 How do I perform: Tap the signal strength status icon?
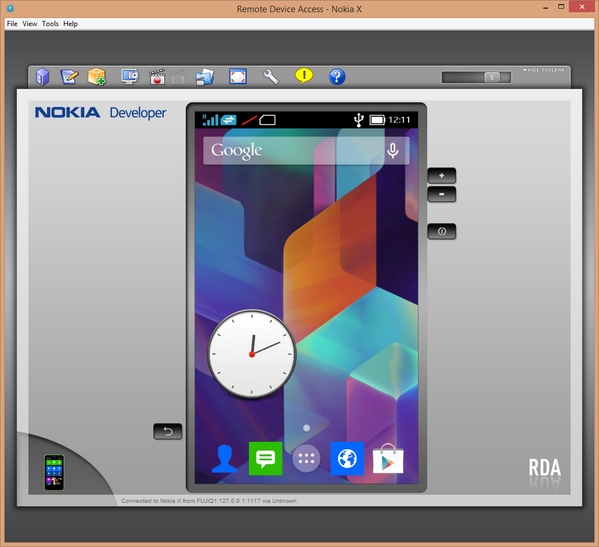tap(210, 120)
